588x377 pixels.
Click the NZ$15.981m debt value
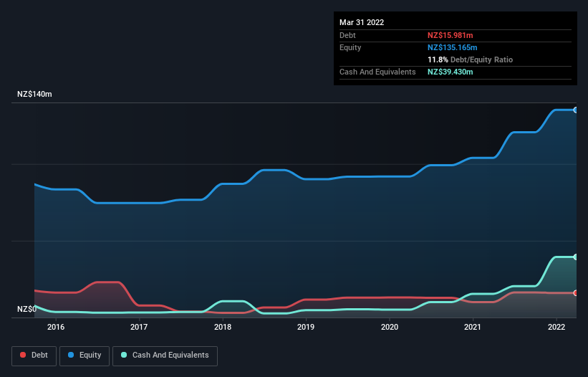click(x=450, y=35)
